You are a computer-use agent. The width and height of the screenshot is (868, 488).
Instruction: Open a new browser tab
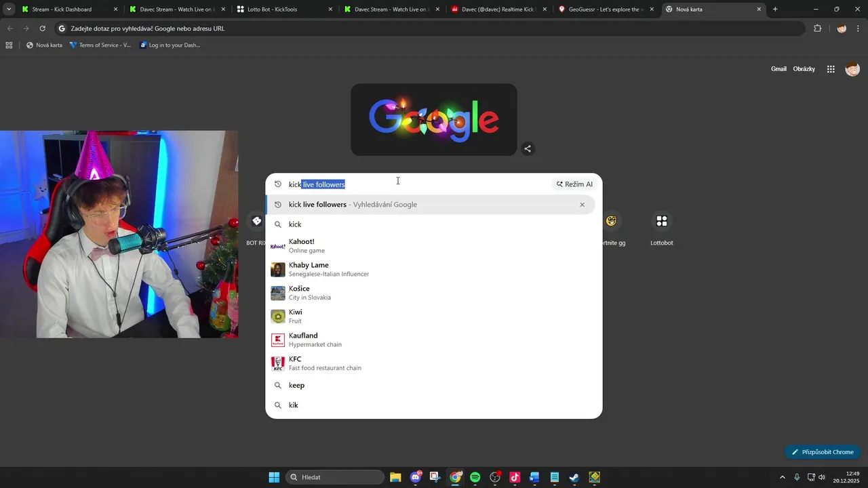[775, 9]
